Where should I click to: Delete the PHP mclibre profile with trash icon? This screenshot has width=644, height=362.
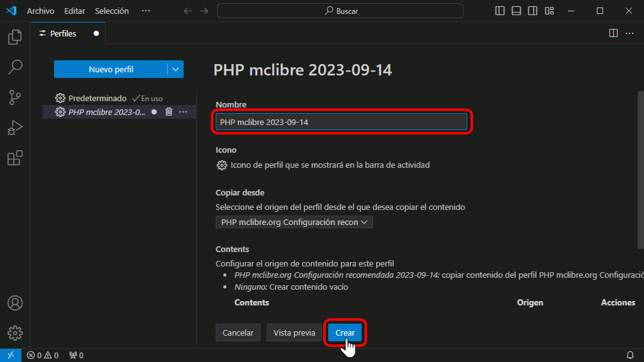[x=169, y=112]
